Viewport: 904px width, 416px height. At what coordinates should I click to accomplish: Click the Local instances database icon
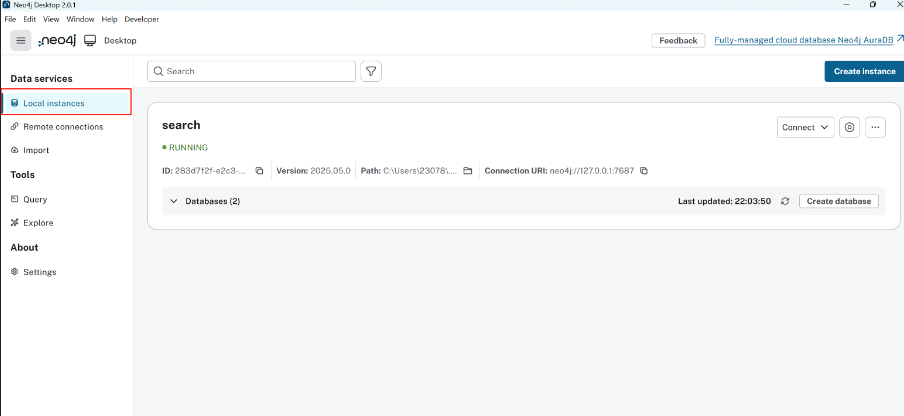tap(15, 103)
